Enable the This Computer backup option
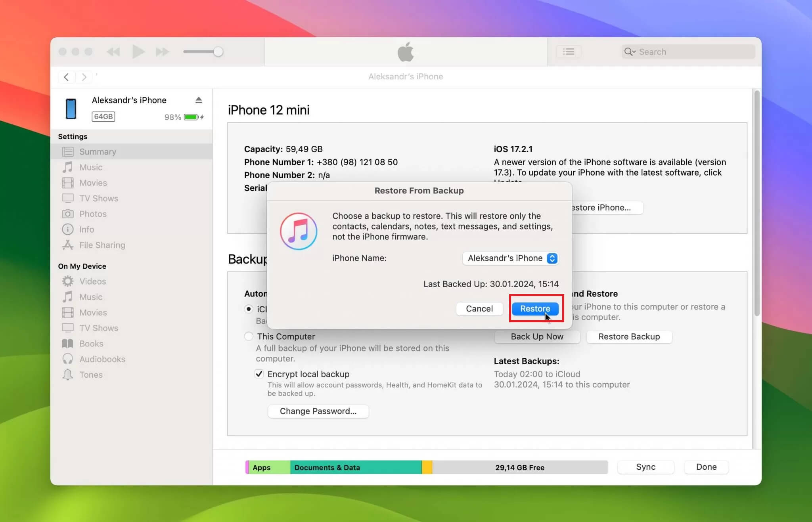This screenshot has height=522, width=812. (x=249, y=336)
